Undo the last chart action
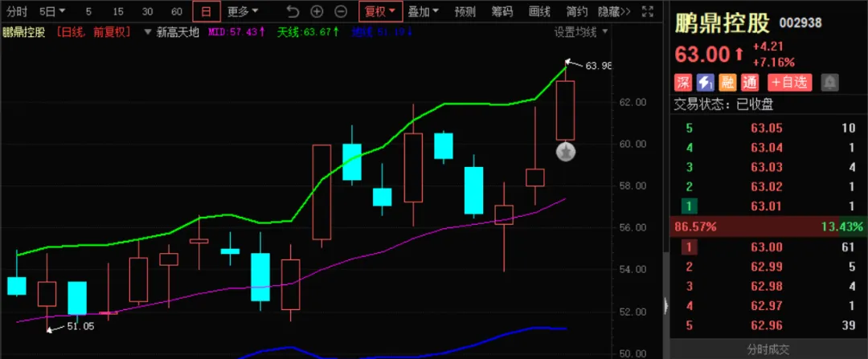868x359 pixels. 293,11
